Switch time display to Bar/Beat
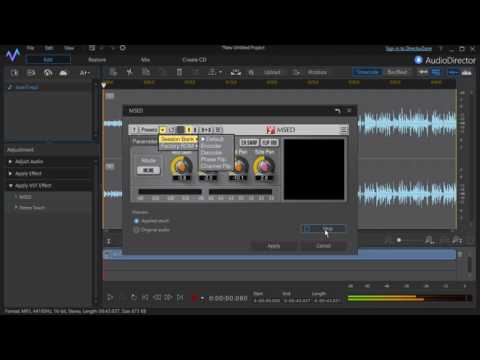 coord(397,72)
